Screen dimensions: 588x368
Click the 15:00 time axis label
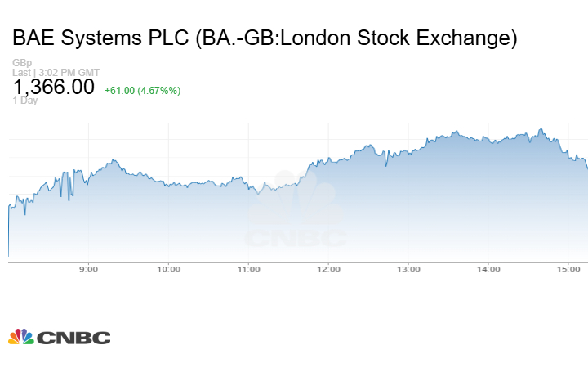pos(568,268)
